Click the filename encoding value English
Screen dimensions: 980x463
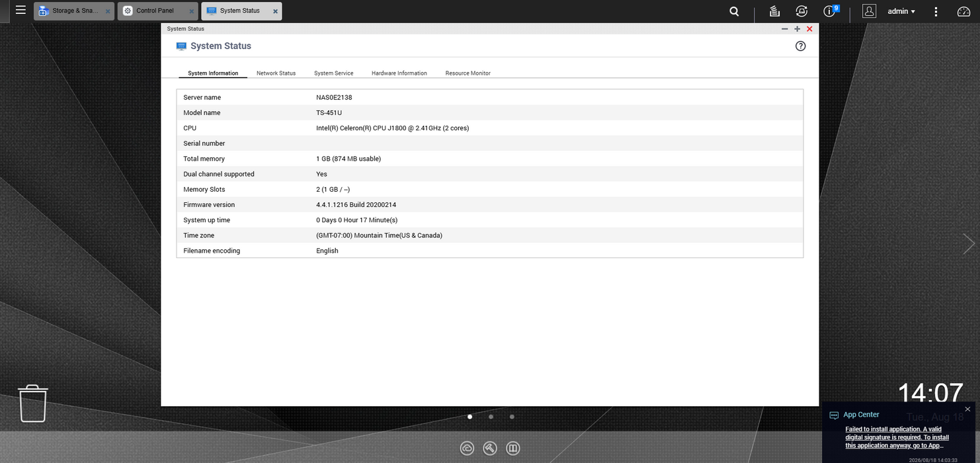327,251
